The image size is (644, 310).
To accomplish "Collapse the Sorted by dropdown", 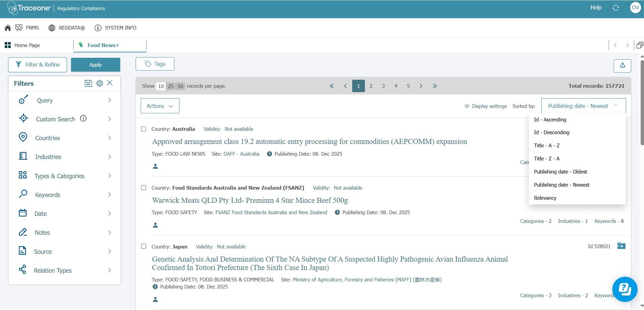I will coord(583,106).
